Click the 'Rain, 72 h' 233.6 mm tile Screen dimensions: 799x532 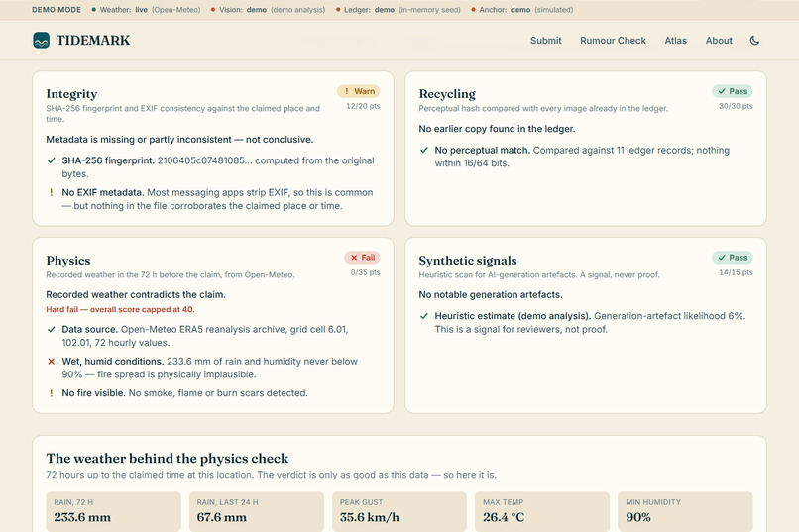113,510
